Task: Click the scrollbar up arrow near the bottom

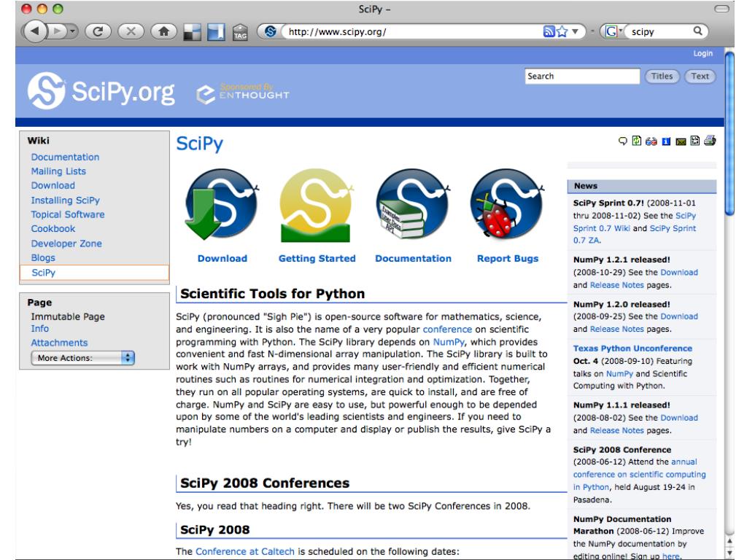Action: (729, 542)
